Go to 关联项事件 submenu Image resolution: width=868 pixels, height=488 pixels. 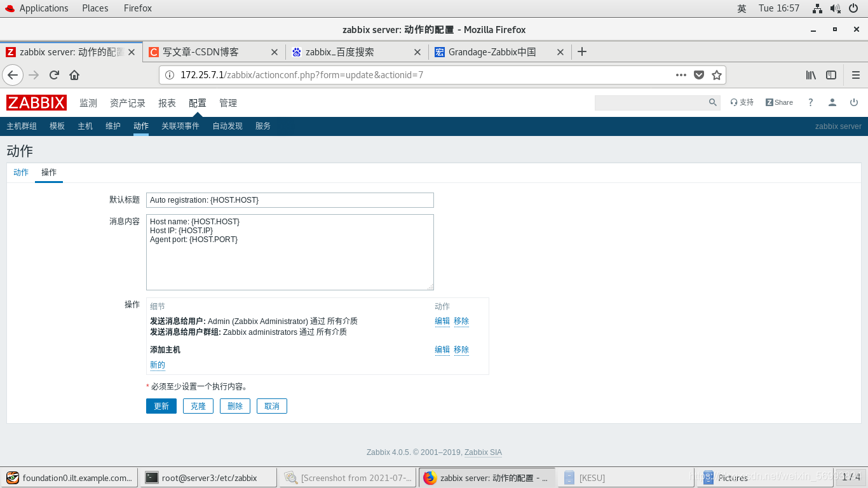click(x=180, y=126)
